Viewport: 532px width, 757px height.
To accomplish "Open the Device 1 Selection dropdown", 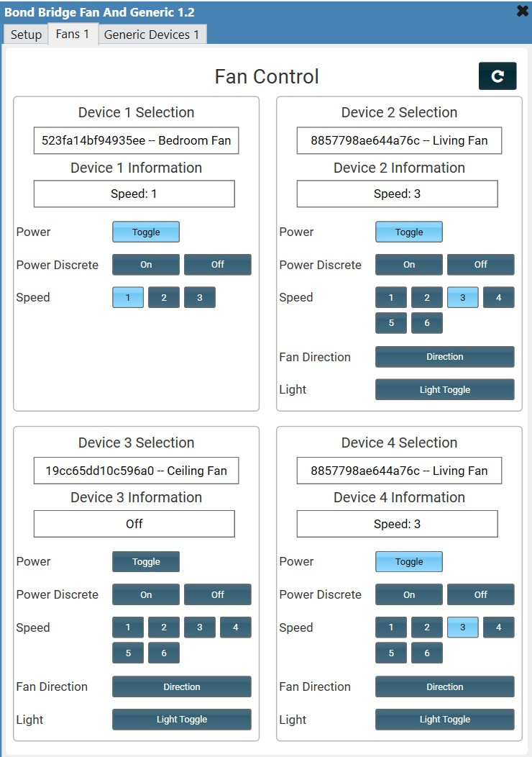I will point(134,140).
